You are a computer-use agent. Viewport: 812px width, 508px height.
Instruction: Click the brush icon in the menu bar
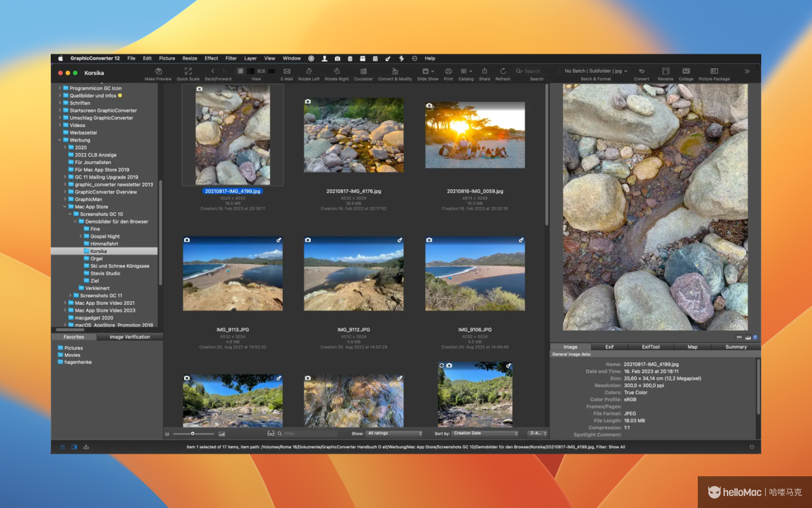point(388,58)
